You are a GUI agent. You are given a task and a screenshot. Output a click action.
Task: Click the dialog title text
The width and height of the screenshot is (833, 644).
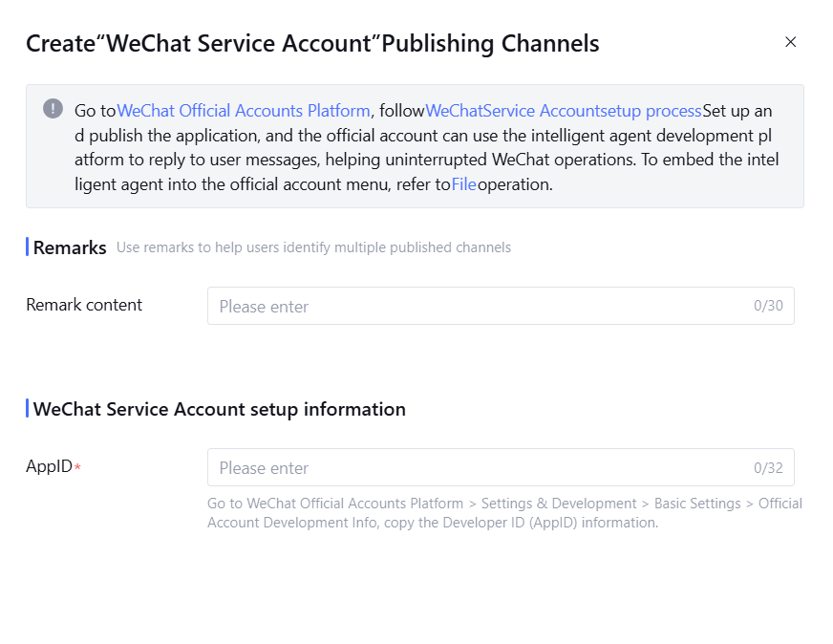[312, 43]
